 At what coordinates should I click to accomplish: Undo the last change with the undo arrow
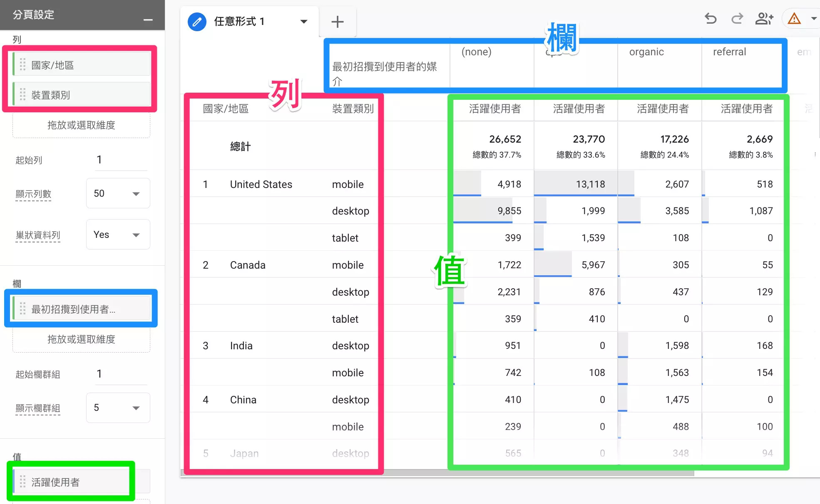[710, 19]
